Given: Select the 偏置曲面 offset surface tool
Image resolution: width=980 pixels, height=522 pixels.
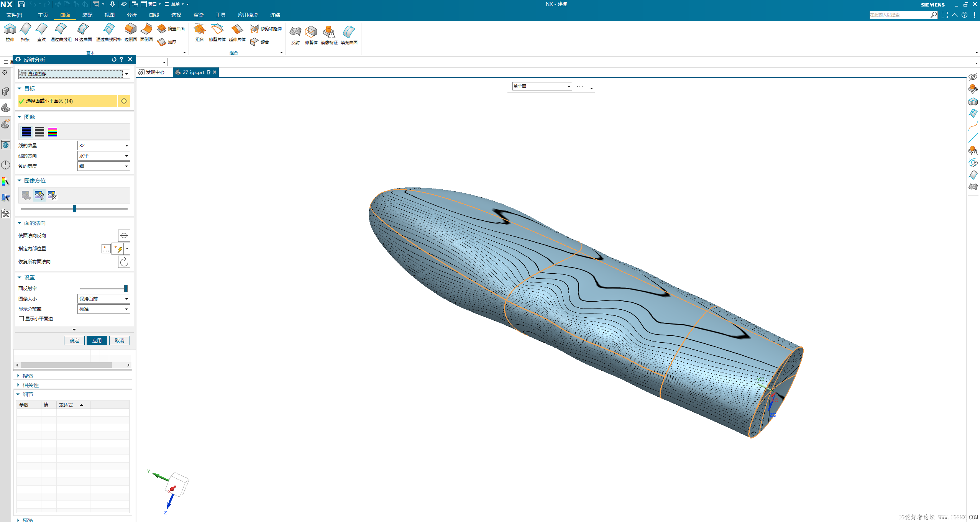Looking at the screenshot, I should click(x=171, y=29).
